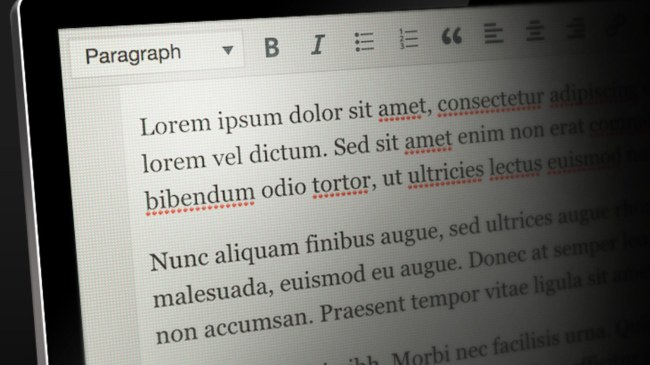
Task: Click the word "odio" in the third line
Action: tap(283, 189)
